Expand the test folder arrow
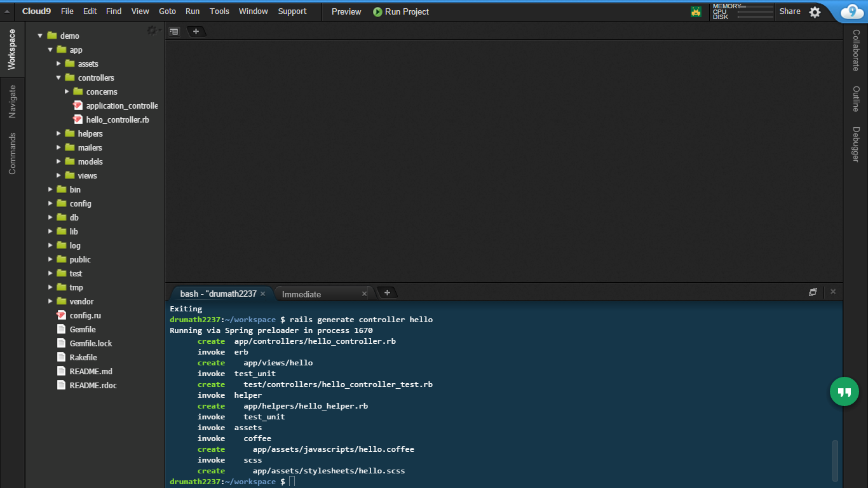The image size is (868, 488). [x=50, y=273]
